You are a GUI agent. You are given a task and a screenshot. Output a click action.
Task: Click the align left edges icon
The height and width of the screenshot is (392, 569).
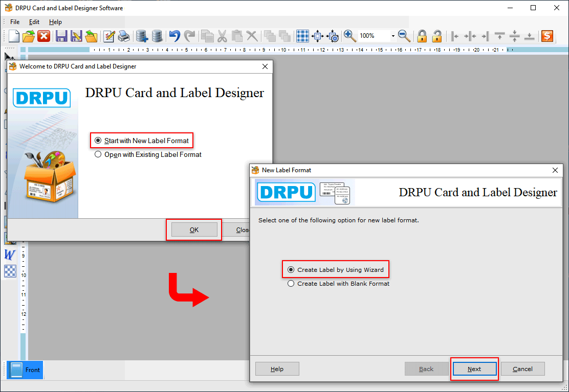pos(455,36)
